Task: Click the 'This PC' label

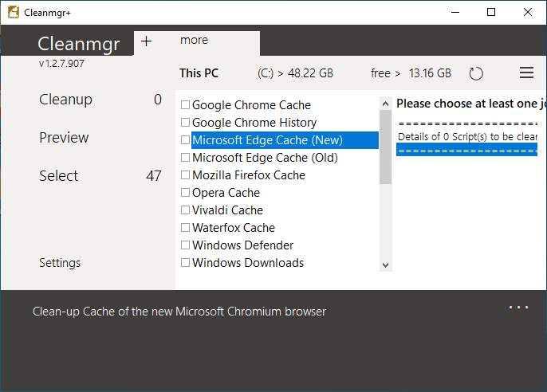Action: (x=199, y=73)
